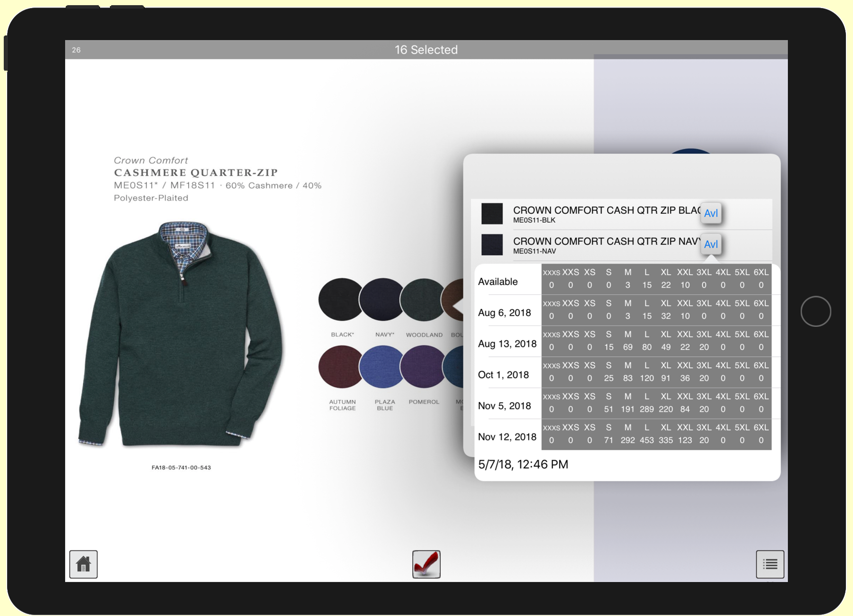Tap the "5/7/18, 12:46 PM" timestamp
This screenshot has height=616, width=853.
[523, 464]
